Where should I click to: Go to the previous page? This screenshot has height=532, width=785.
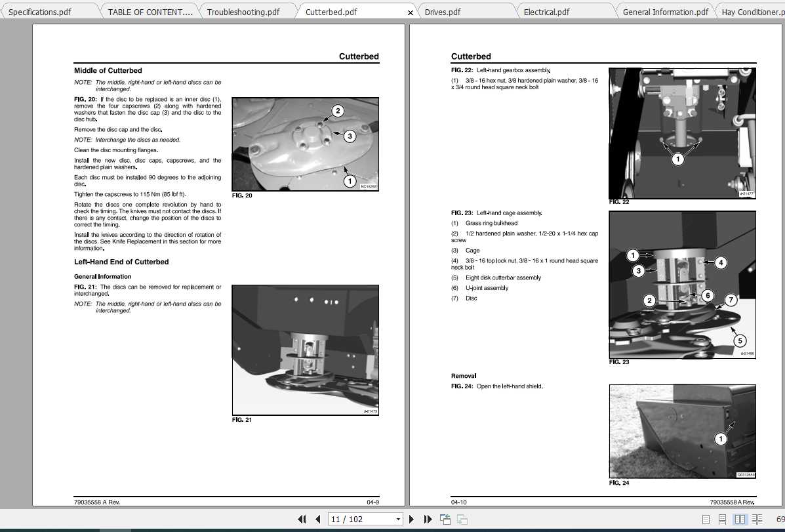point(319,518)
